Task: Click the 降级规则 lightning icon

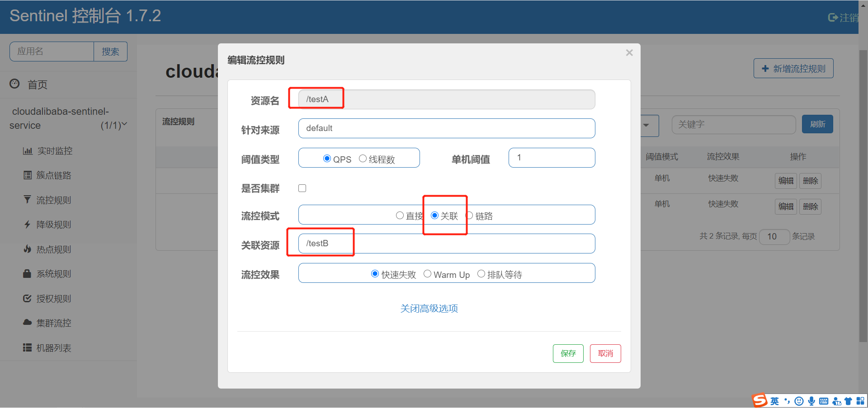Action: [x=27, y=225]
